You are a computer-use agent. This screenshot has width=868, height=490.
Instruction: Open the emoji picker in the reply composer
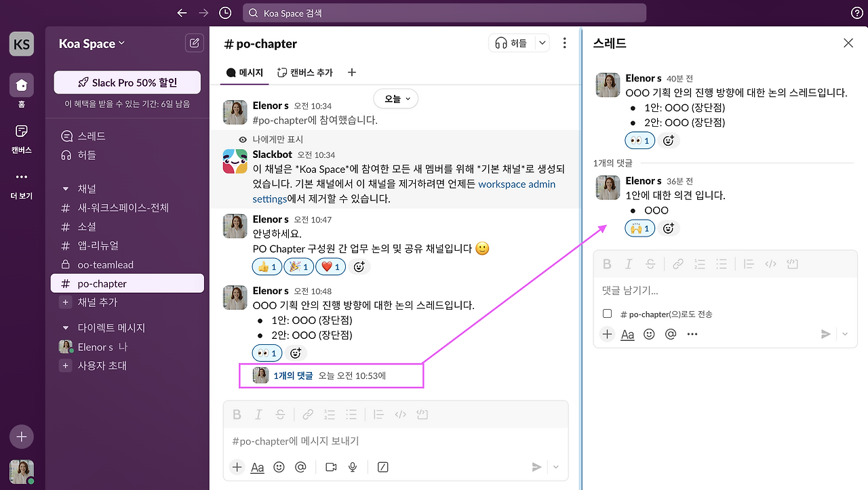[x=649, y=333]
